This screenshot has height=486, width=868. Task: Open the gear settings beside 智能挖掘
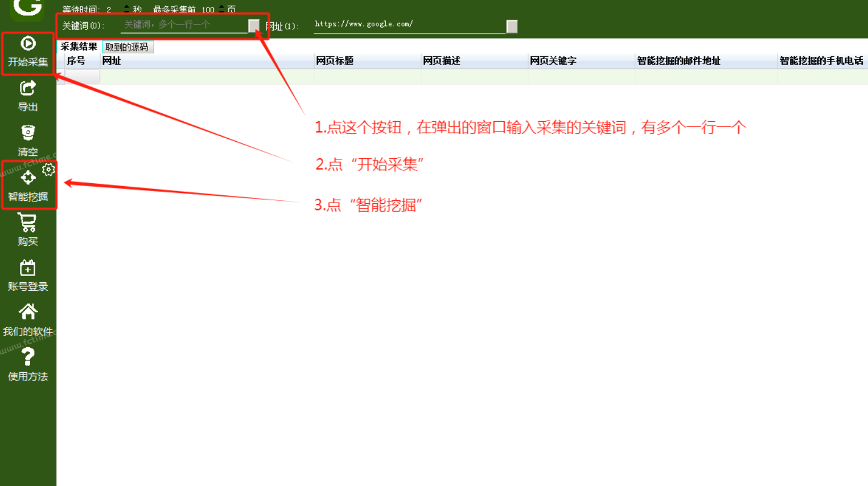(48, 169)
